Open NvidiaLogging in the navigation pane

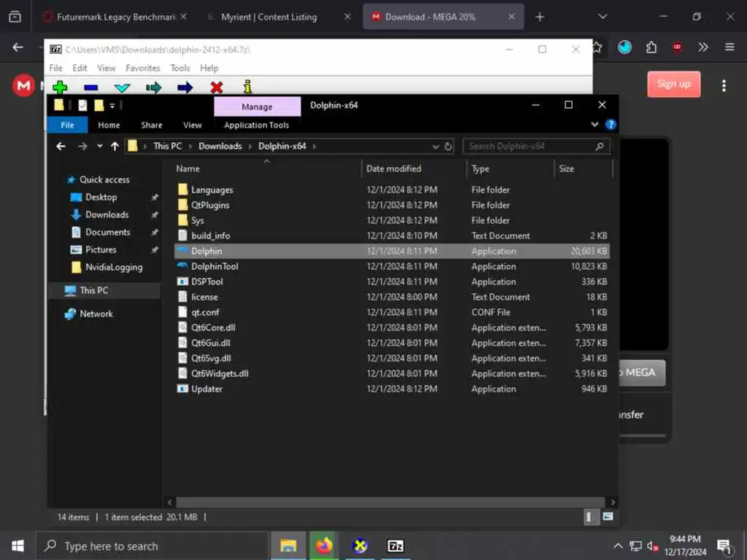(113, 268)
